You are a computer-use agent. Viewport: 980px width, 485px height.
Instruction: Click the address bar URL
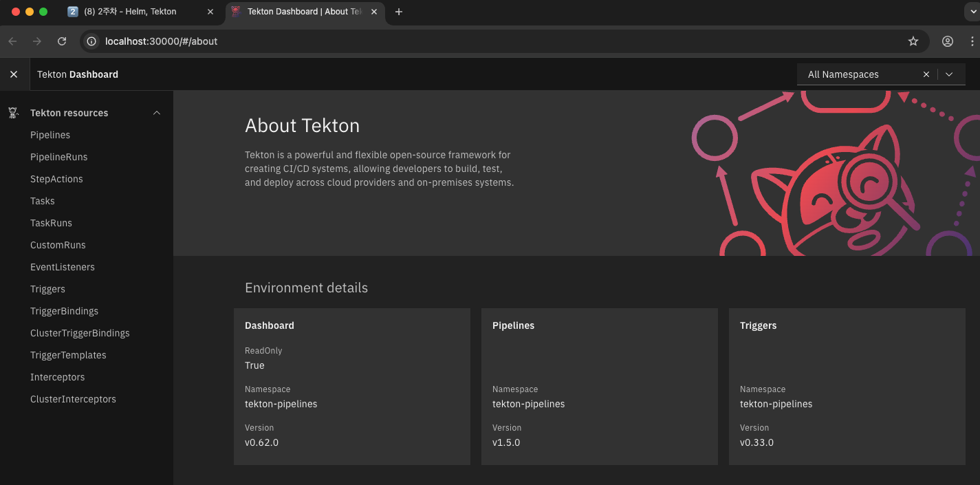click(161, 41)
